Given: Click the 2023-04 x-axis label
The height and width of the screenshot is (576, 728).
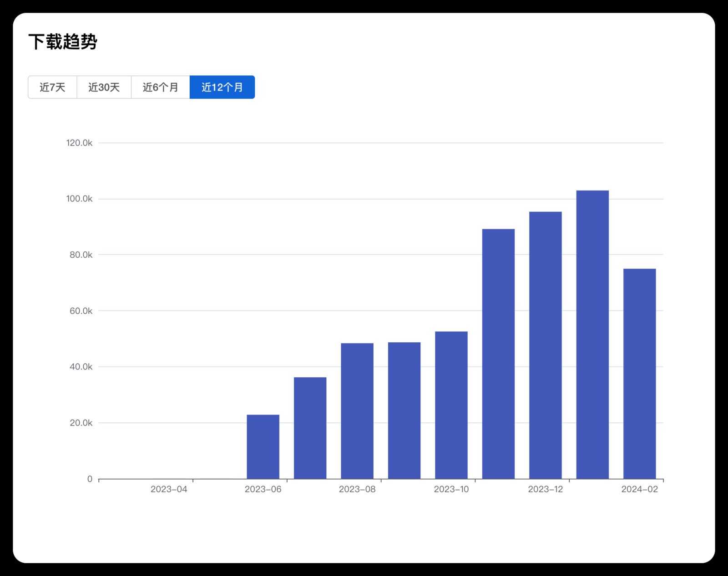Looking at the screenshot, I should click(169, 489).
